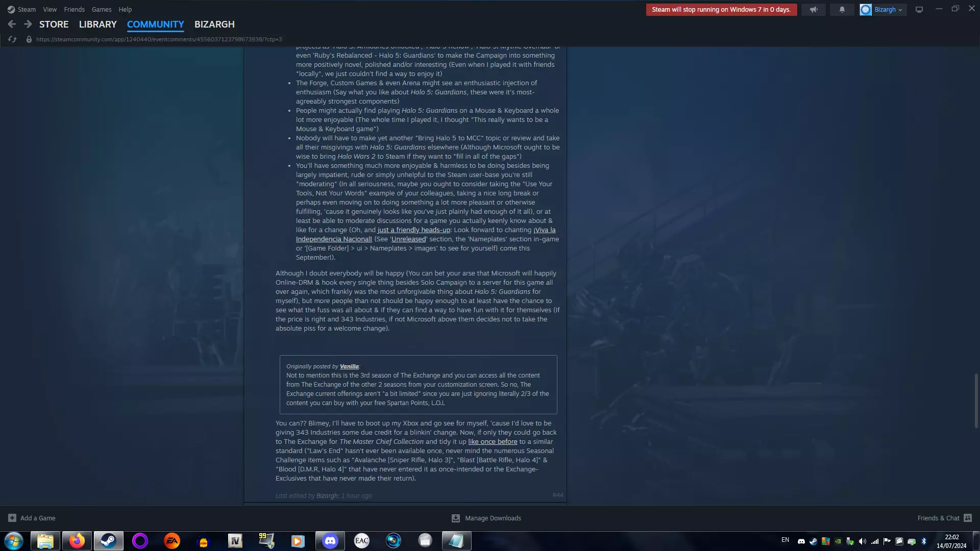Screen dimensions: 980x551
Task: Open the 'like once before' link
Action: click(x=492, y=442)
